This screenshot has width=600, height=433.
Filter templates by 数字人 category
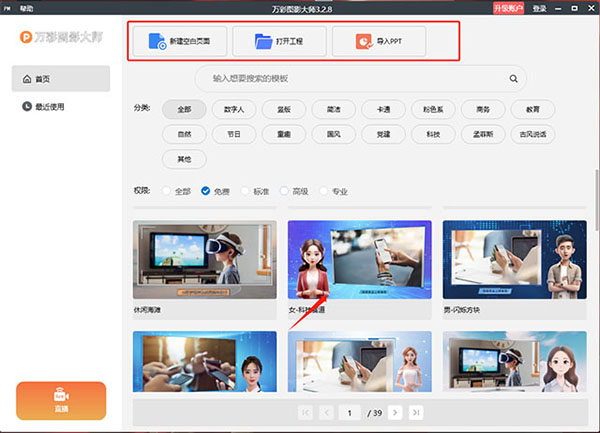235,109
